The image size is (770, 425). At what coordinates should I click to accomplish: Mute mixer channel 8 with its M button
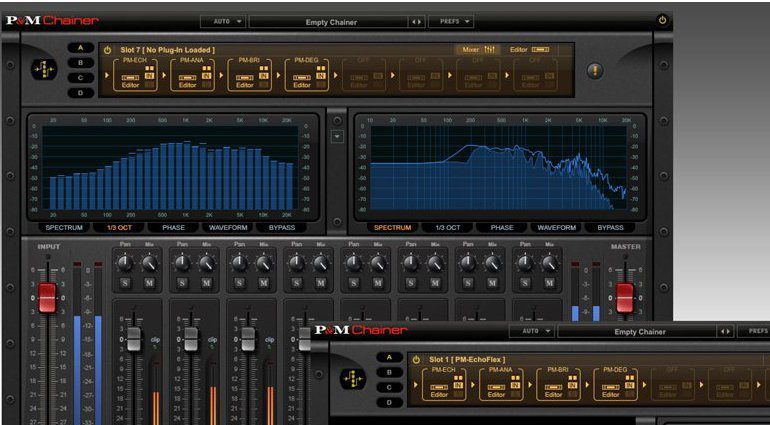tap(549, 283)
